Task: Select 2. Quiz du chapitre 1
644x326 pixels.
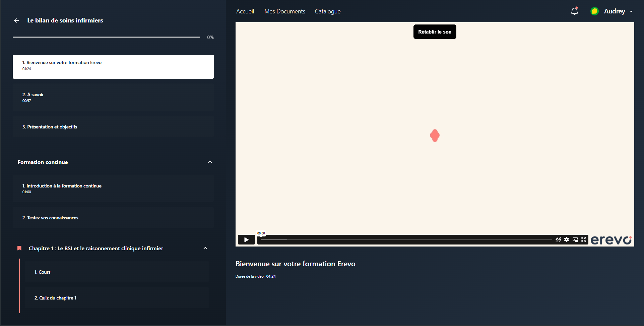Action: click(x=117, y=298)
